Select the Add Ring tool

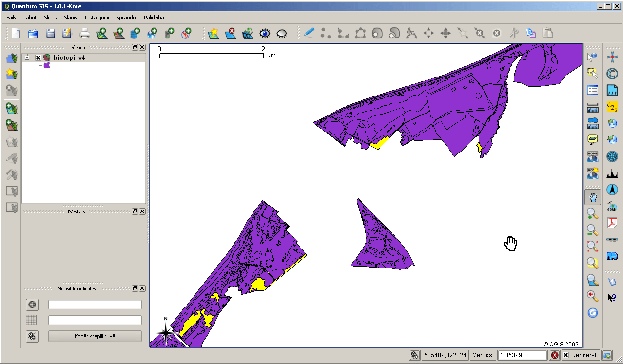377,33
